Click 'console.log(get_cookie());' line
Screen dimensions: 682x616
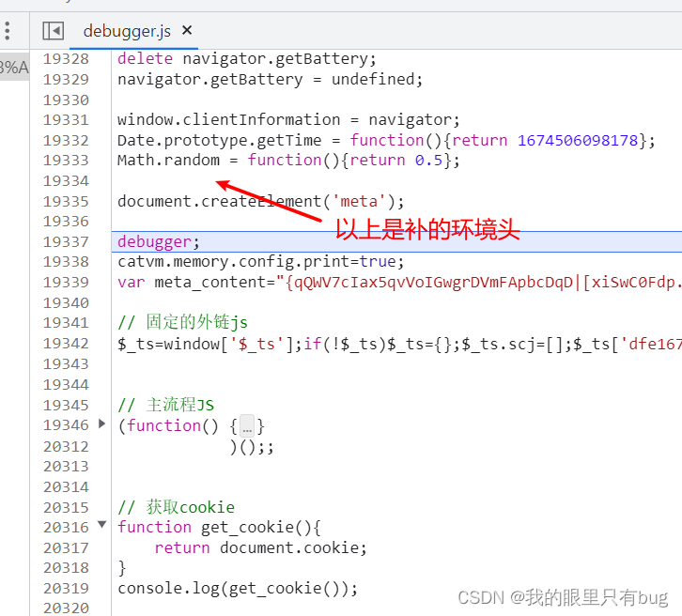coord(238,588)
